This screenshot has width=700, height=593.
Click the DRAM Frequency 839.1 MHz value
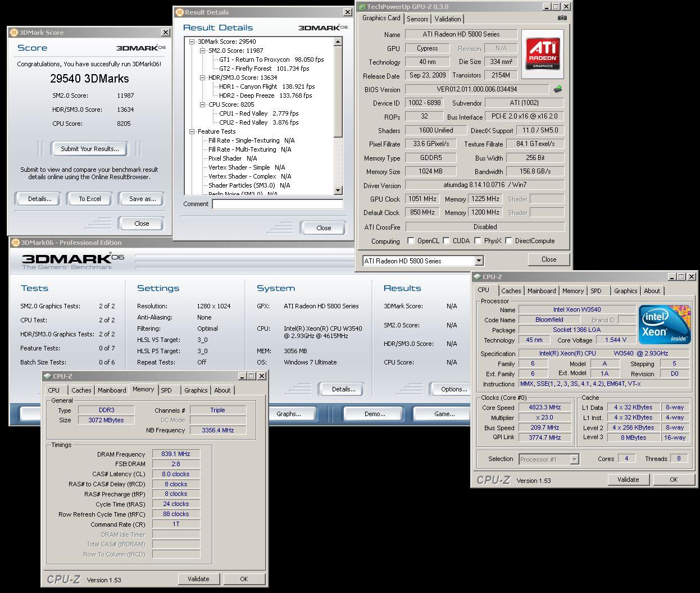coord(176,454)
